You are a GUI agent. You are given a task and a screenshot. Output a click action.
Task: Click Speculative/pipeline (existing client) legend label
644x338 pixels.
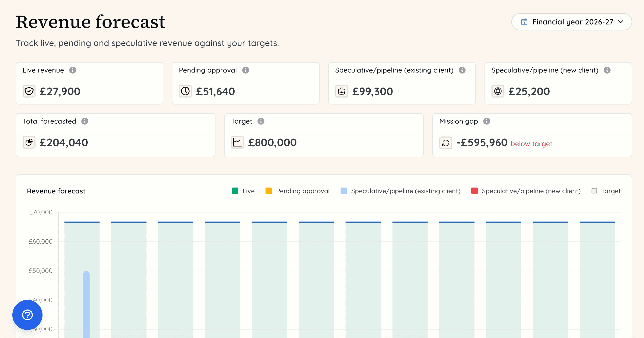(x=406, y=191)
